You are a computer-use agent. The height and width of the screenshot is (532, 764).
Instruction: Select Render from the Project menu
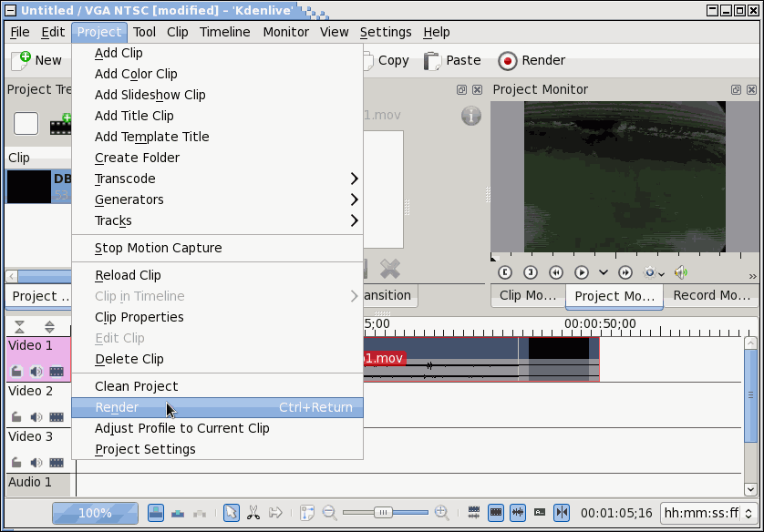[x=217, y=407]
